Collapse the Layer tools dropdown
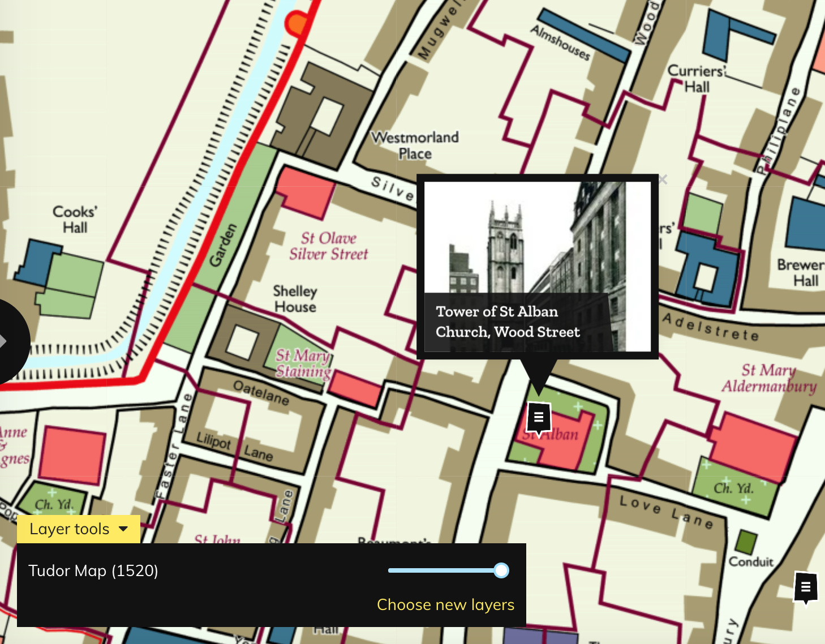This screenshot has width=825, height=644. tap(78, 529)
